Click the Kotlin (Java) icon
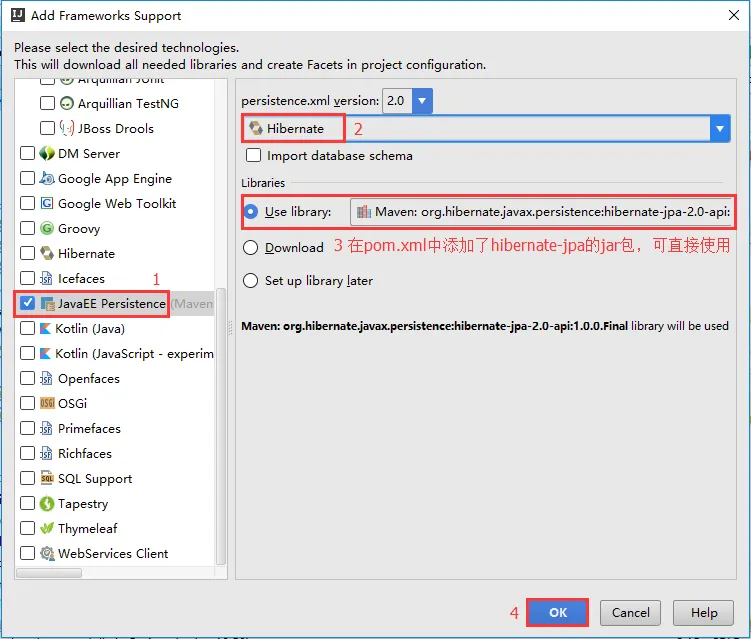This screenshot has height=639, width=751. point(45,329)
